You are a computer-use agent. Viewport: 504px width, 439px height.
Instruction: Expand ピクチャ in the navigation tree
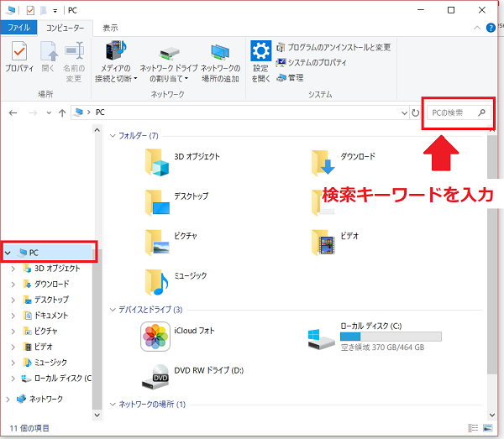tap(13, 331)
